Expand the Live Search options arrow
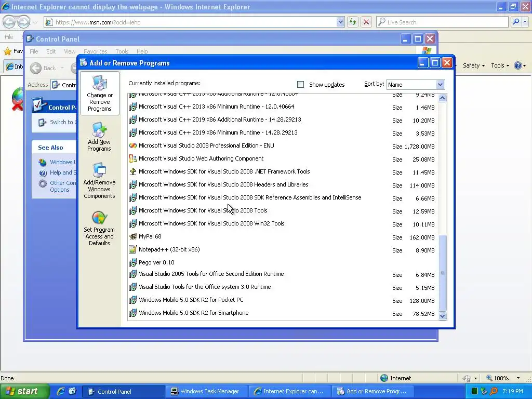532x399 pixels. [x=525, y=22]
